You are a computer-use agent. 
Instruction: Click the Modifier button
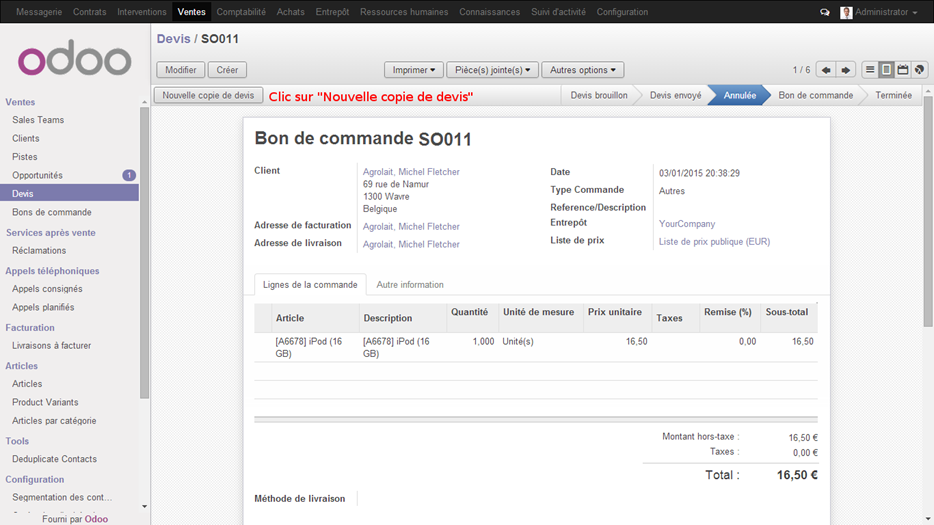[x=180, y=70]
